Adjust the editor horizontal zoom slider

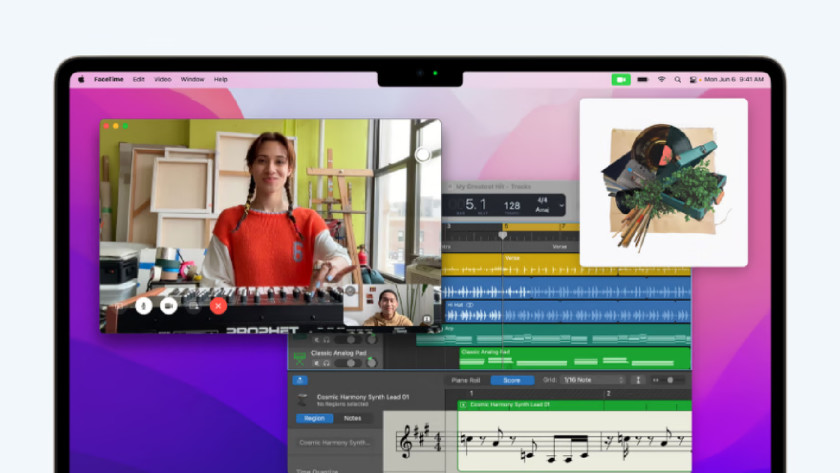[x=669, y=380]
